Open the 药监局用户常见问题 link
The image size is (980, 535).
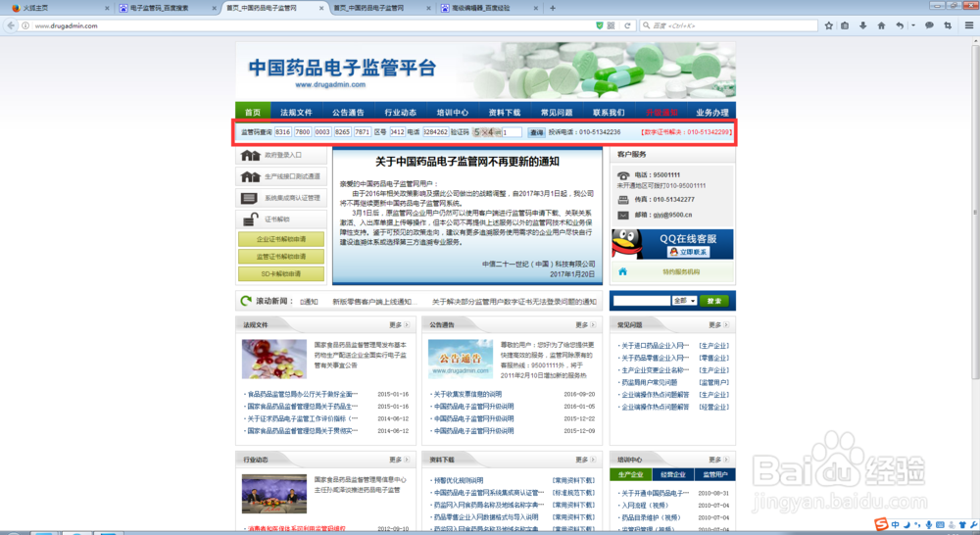point(650,382)
